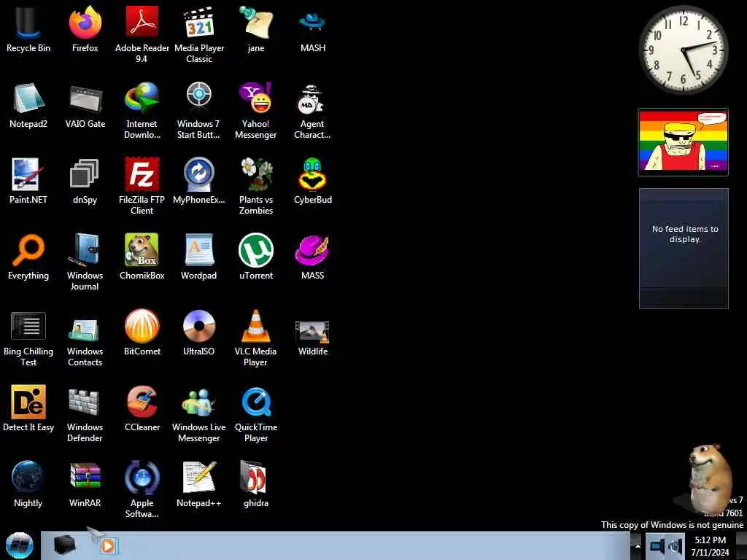
Task: Open the Recycle Bin desktop icon
Action: point(28,29)
